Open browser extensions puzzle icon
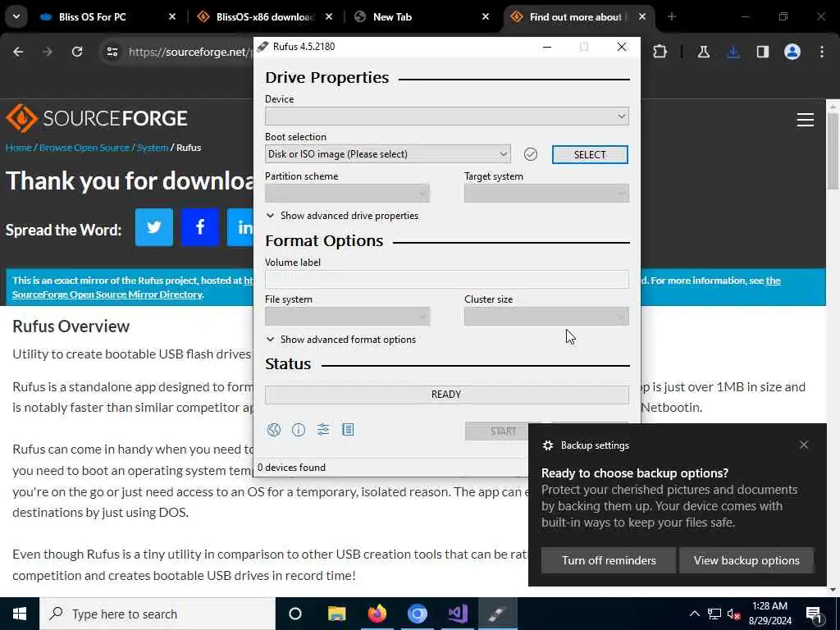The image size is (840, 630). tap(660, 52)
